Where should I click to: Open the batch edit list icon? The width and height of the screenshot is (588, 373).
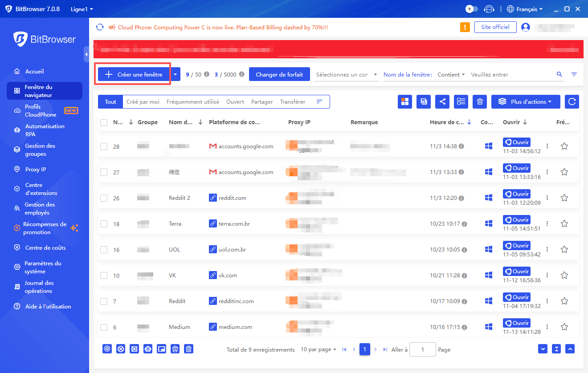pyautogui.click(x=461, y=101)
